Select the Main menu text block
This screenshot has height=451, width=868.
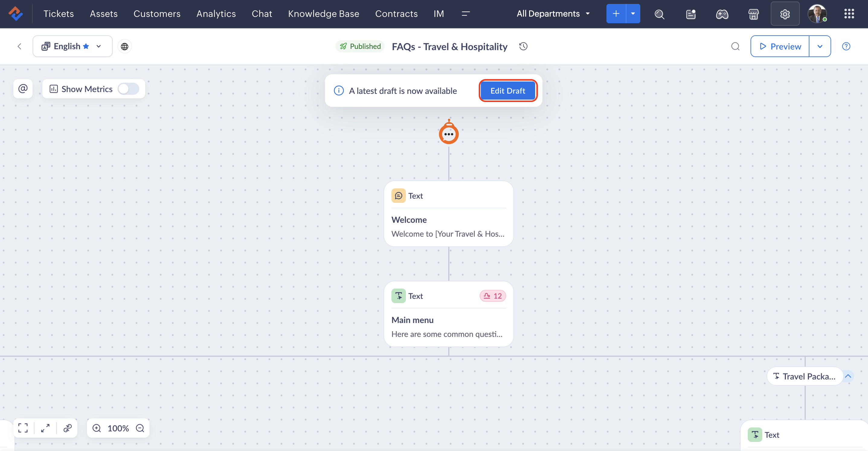(x=448, y=314)
